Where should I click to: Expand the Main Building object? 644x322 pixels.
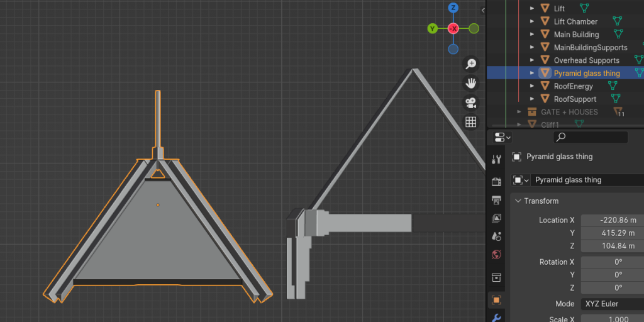tap(532, 35)
